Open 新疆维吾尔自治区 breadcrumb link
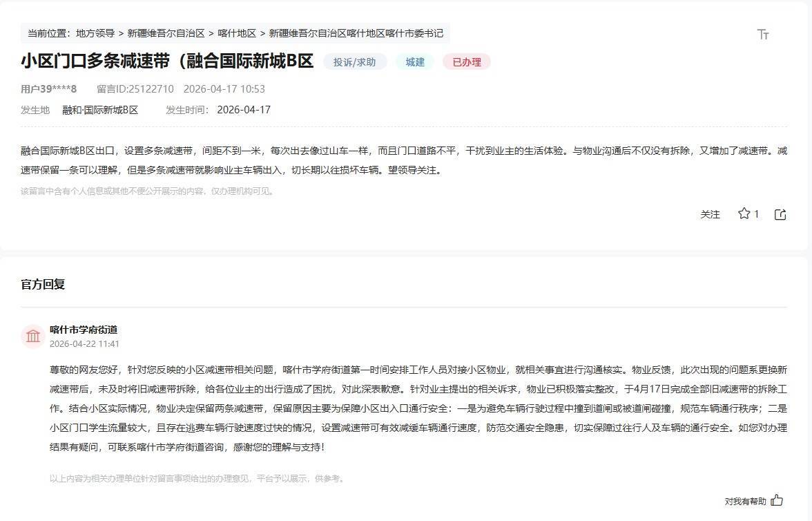This screenshot has width=812, height=521. [166, 33]
